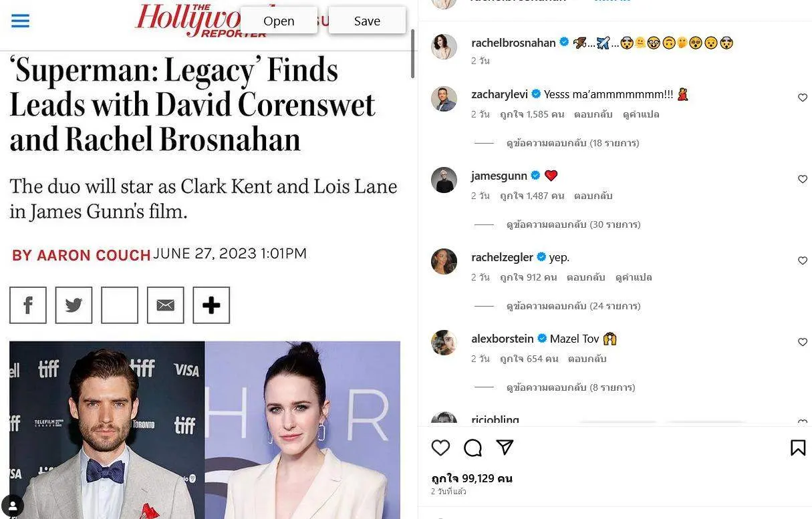Send the post via paper-plane icon
812x519 pixels.
point(505,448)
